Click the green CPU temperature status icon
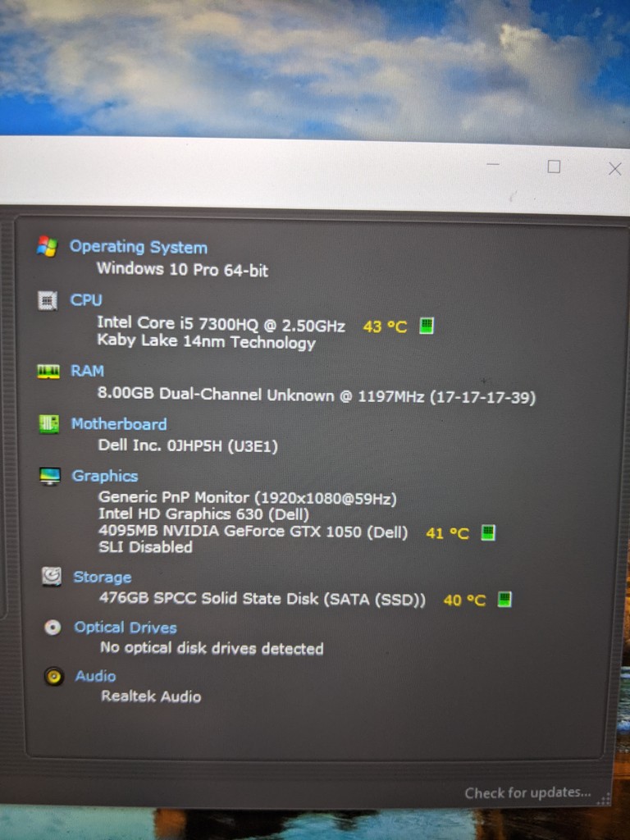 pos(427,325)
